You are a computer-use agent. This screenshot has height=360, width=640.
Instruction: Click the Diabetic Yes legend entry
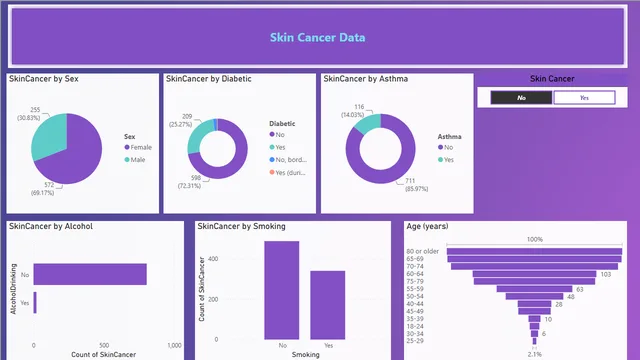coord(278,147)
